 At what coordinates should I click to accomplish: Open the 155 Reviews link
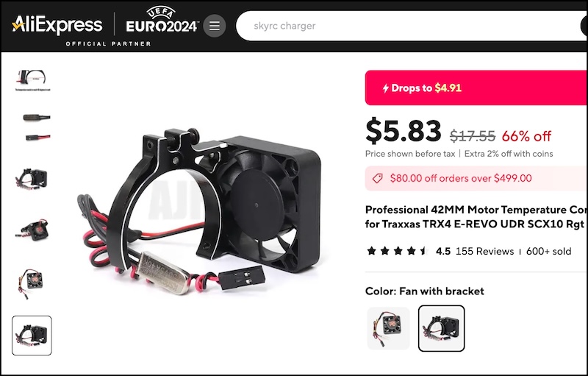pos(484,251)
